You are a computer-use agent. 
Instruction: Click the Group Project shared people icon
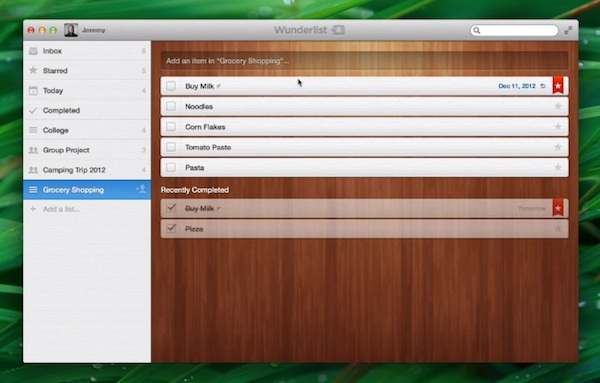tap(33, 150)
